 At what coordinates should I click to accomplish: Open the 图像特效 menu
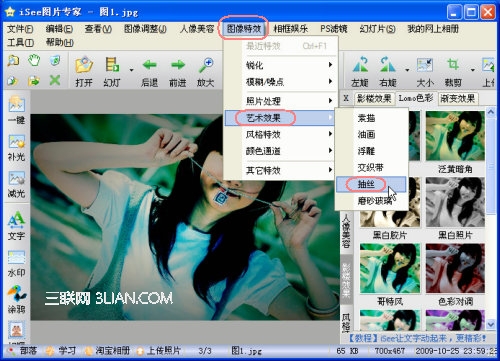click(244, 29)
